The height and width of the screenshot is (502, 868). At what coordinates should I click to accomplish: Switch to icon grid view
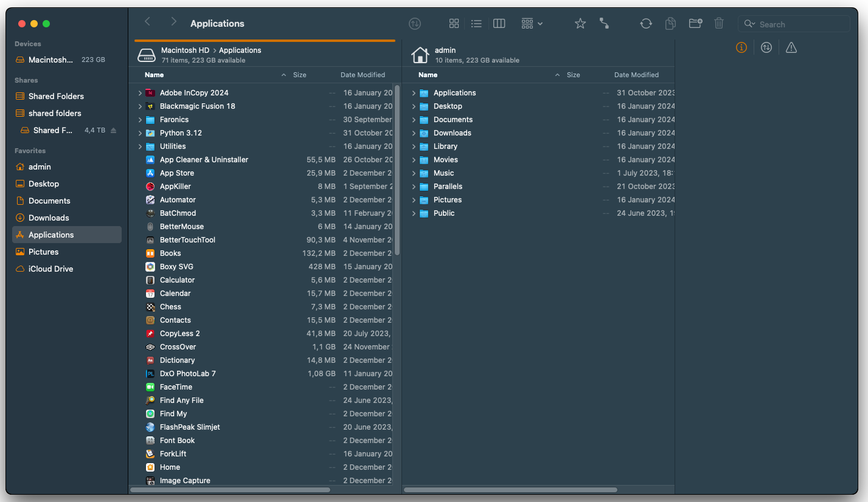point(454,24)
